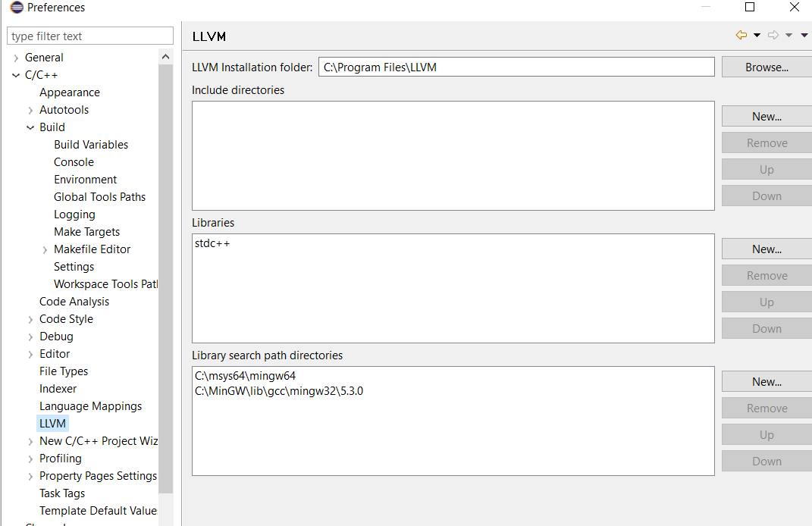Collapse the Build tree node
This screenshot has width=812, height=526.
pos(30,127)
